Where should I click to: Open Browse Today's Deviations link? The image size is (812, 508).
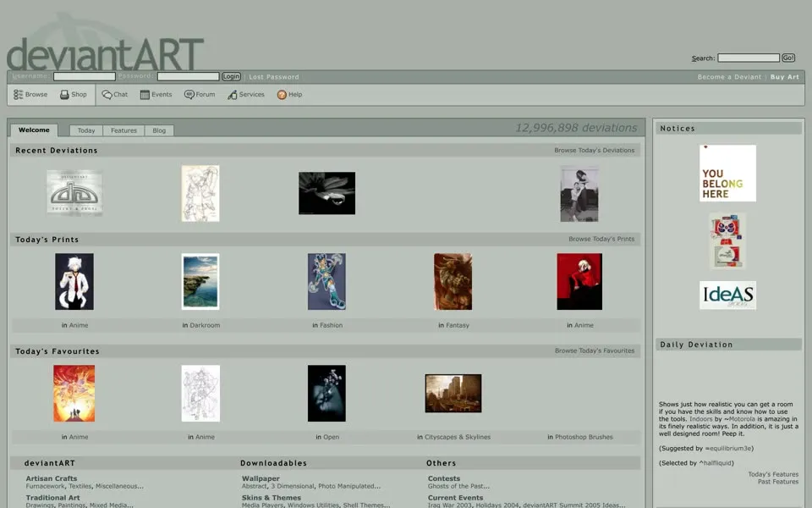point(594,151)
